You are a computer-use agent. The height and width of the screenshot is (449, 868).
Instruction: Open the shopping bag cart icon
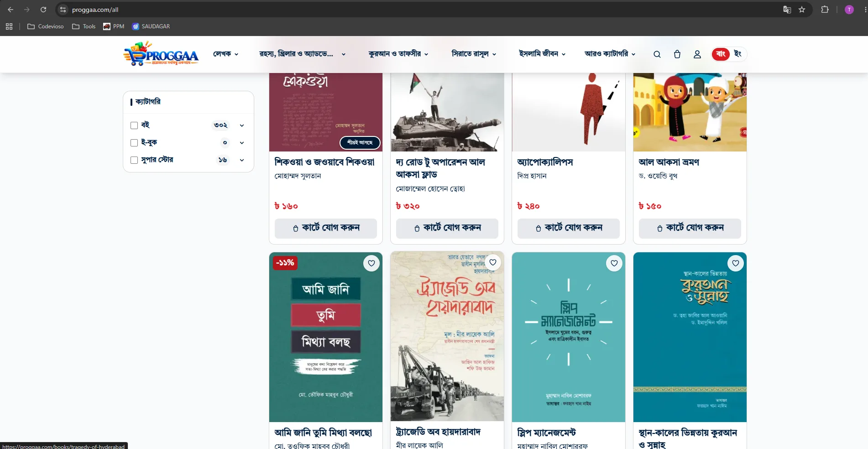[x=677, y=54]
